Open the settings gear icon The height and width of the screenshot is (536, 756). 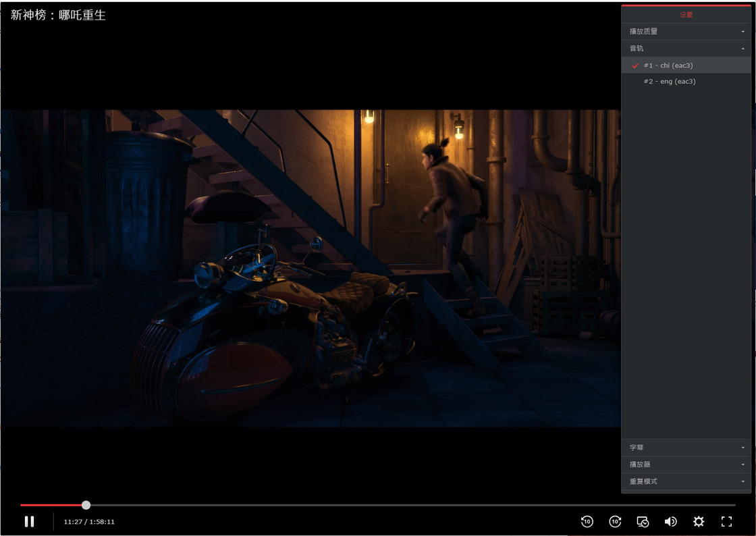point(699,522)
